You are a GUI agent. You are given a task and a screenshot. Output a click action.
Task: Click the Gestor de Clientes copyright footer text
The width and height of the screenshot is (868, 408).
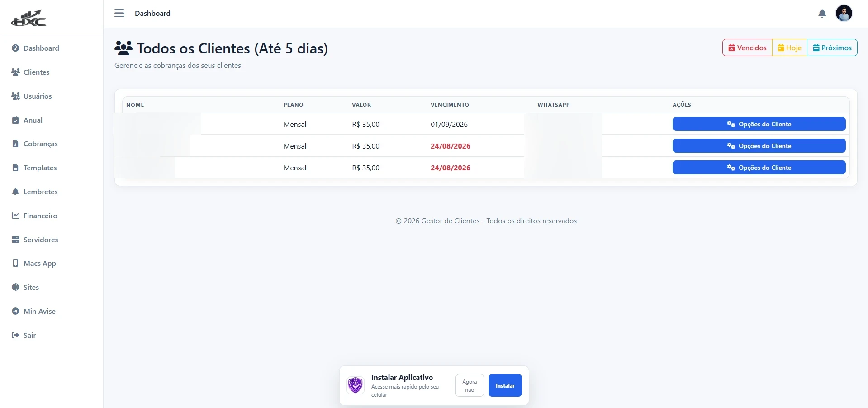[486, 221]
